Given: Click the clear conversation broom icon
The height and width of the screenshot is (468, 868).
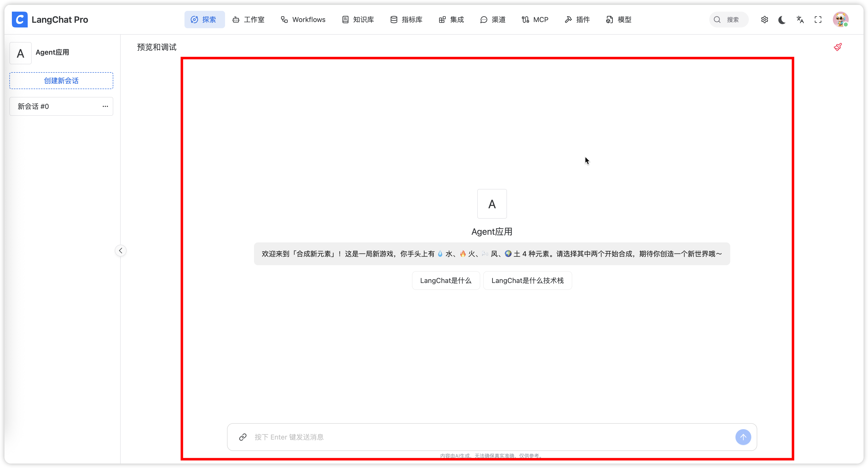Looking at the screenshot, I should pos(838,47).
